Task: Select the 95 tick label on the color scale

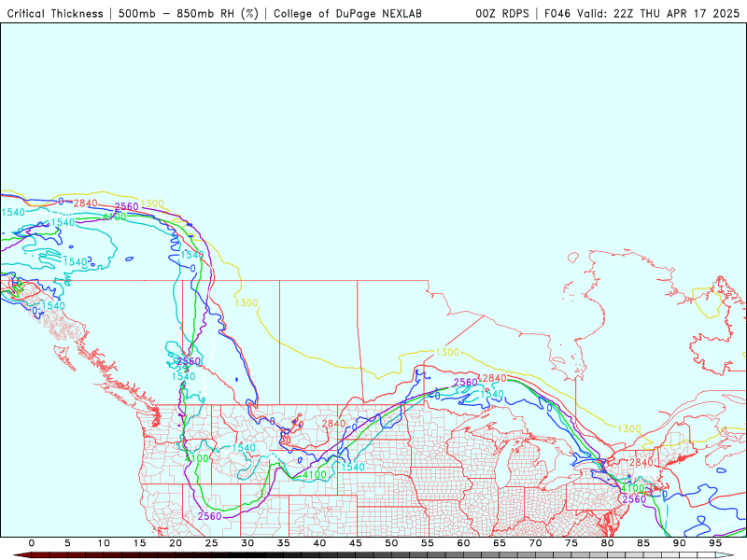Action: 715,543
